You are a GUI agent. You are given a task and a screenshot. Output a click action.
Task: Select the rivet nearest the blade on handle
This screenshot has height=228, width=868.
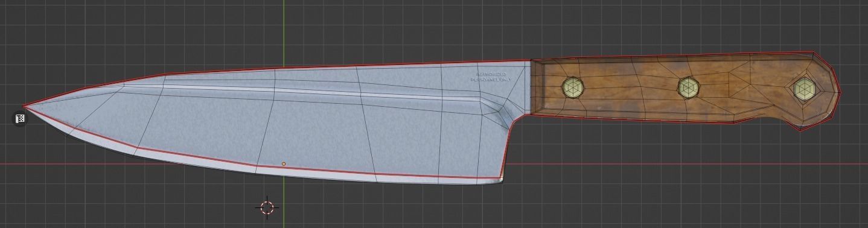[x=572, y=88]
